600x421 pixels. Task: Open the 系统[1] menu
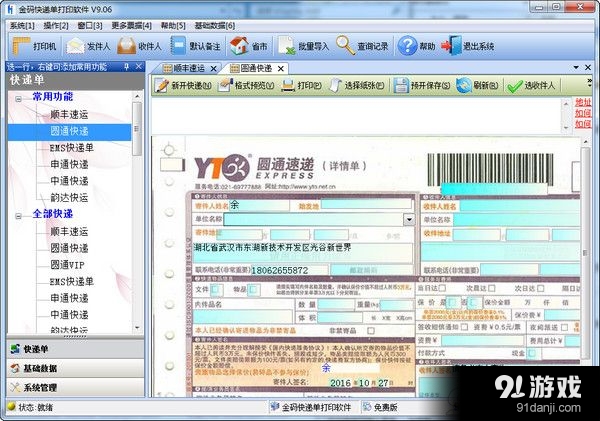[x=22, y=26]
